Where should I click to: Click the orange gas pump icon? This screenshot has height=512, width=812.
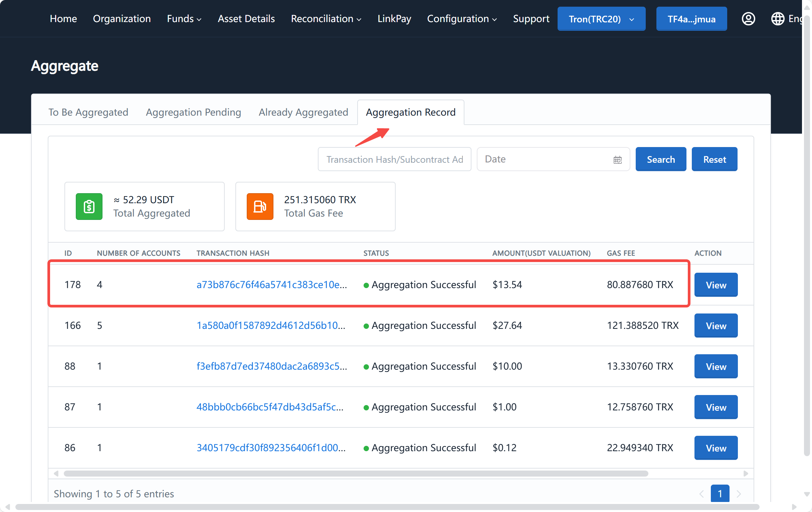260,206
